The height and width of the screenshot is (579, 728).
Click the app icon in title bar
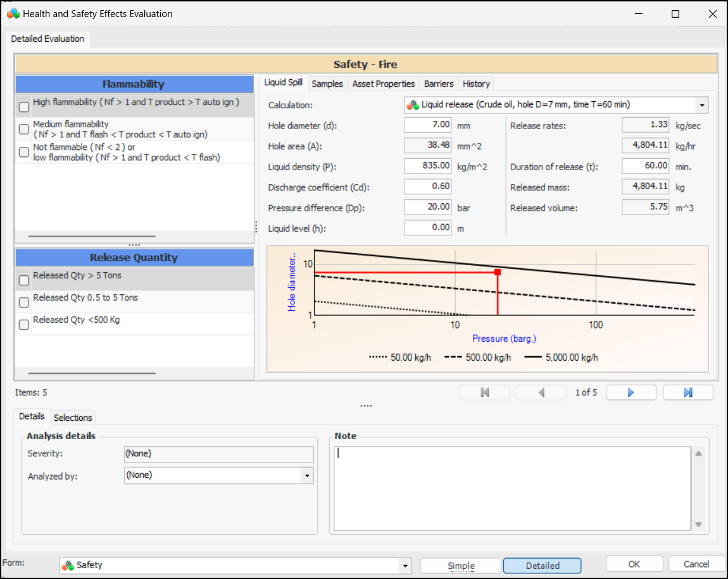13,13
